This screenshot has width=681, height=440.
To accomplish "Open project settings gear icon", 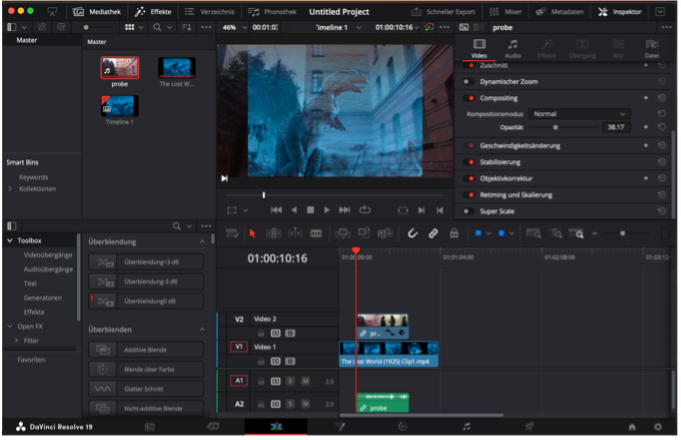I will coord(658,427).
